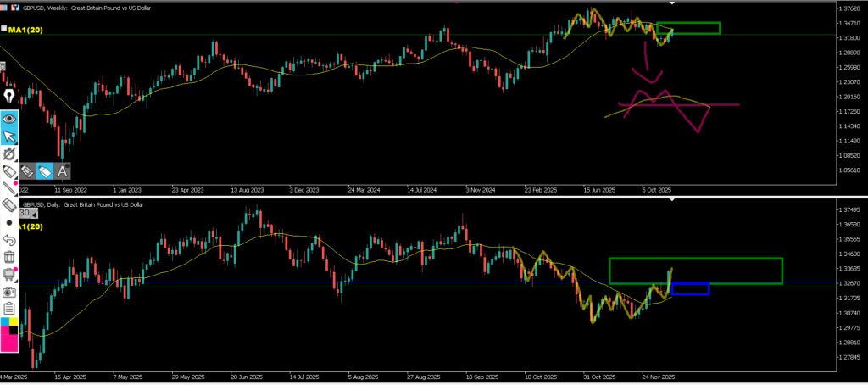Expand the '30' dropdown on the daily chart

pos(25,214)
